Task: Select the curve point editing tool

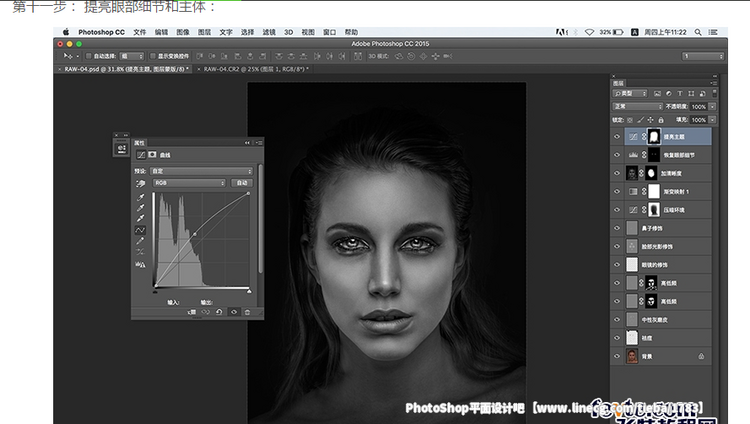Action: [141, 229]
